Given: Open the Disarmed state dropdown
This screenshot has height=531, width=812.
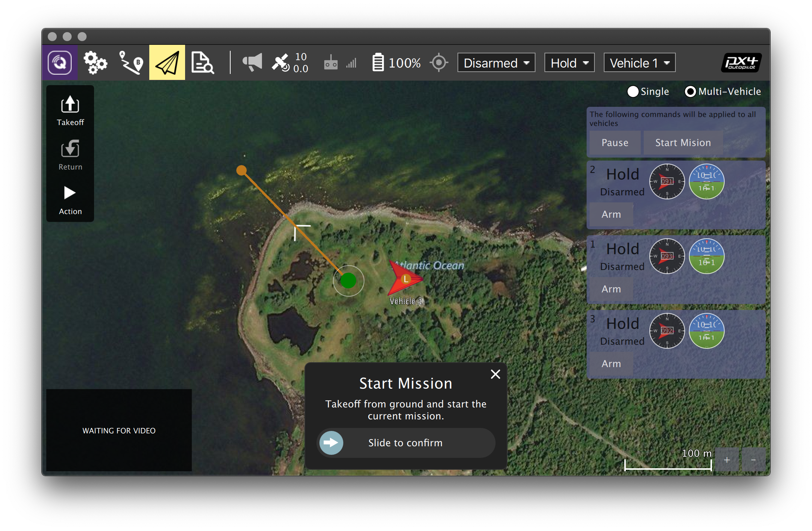Looking at the screenshot, I should click(x=496, y=63).
